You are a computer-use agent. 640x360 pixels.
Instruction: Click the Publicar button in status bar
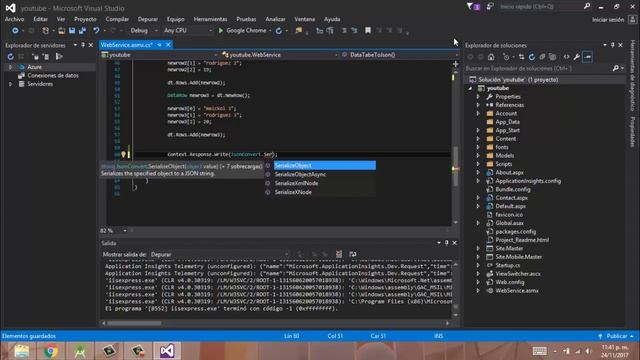(x=617, y=336)
